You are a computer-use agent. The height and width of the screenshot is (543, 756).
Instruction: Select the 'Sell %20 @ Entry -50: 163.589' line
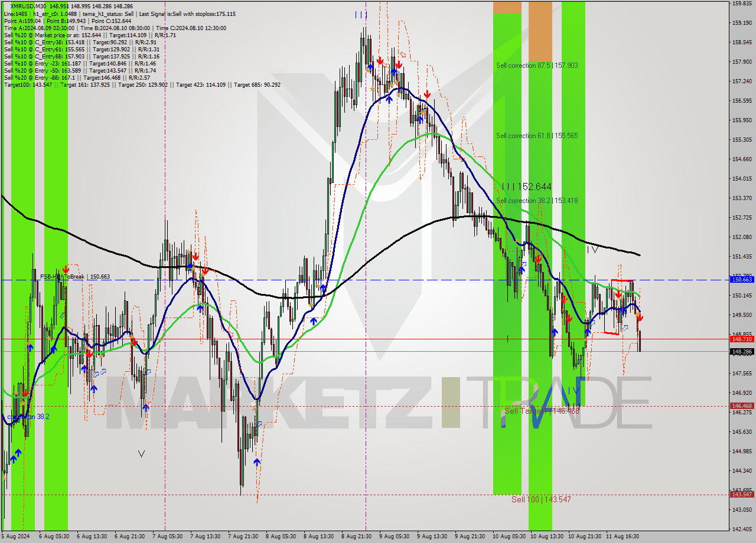coord(80,70)
